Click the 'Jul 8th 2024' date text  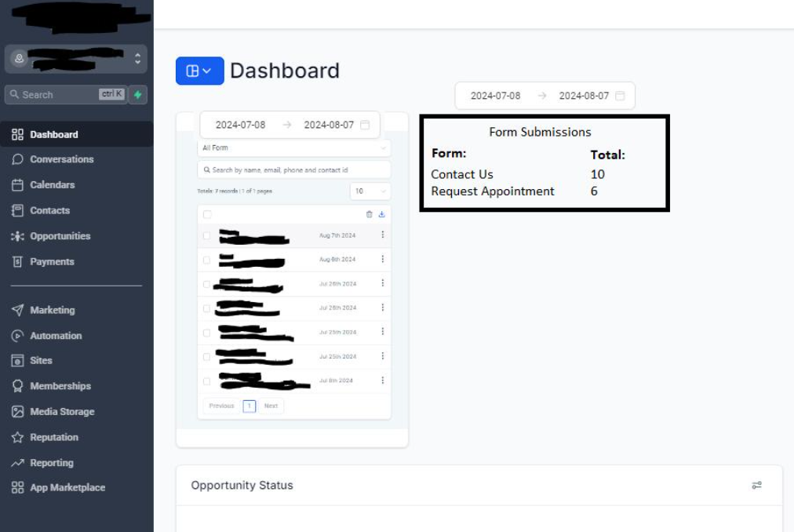(x=336, y=381)
